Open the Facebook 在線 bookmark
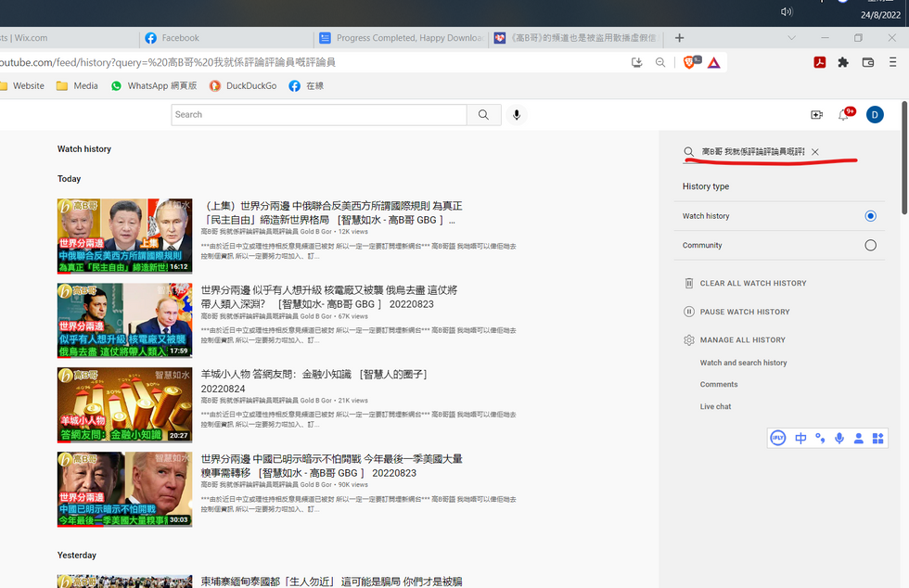Image resolution: width=909 pixels, height=588 pixels. click(307, 86)
